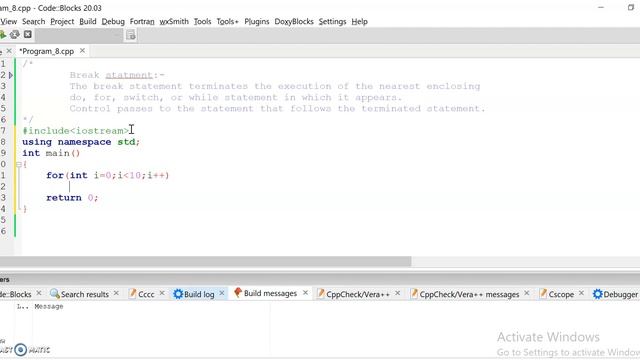The image size is (640, 360).
Task: Click the Rebuild recycle-arrows toolbar icon
Action: click(x=14, y=35)
